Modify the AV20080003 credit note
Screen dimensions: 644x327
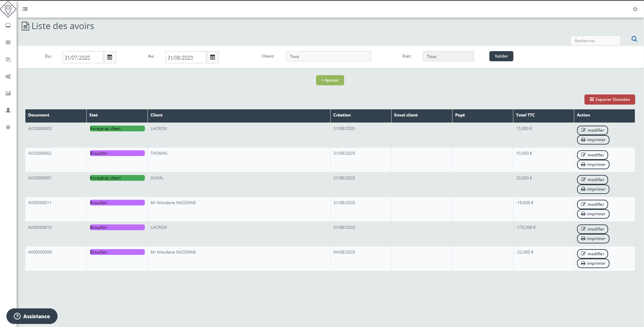coord(593,130)
